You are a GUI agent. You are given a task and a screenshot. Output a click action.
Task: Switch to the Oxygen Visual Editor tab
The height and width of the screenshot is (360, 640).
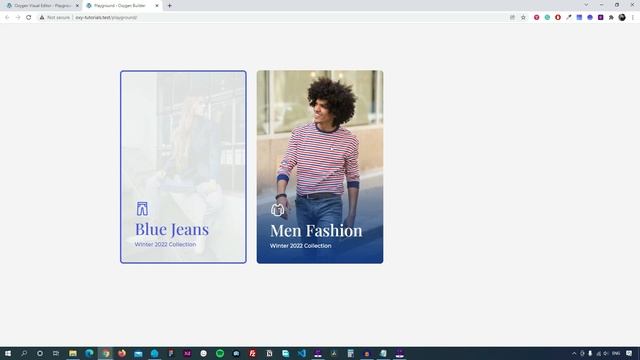pos(42,6)
